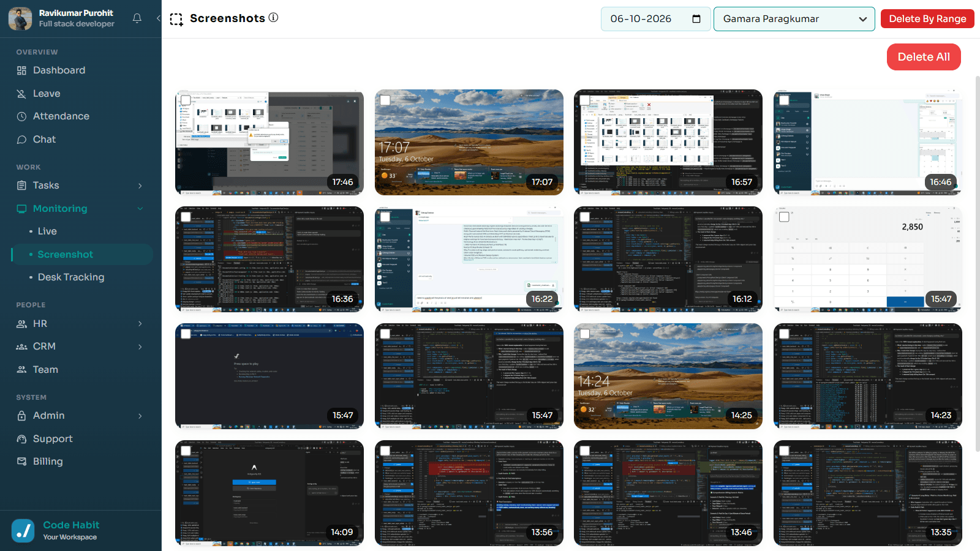The height and width of the screenshot is (551, 980).
Task: Collapse the Monitoring submenu chevron
Action: (x=140, y=209)
